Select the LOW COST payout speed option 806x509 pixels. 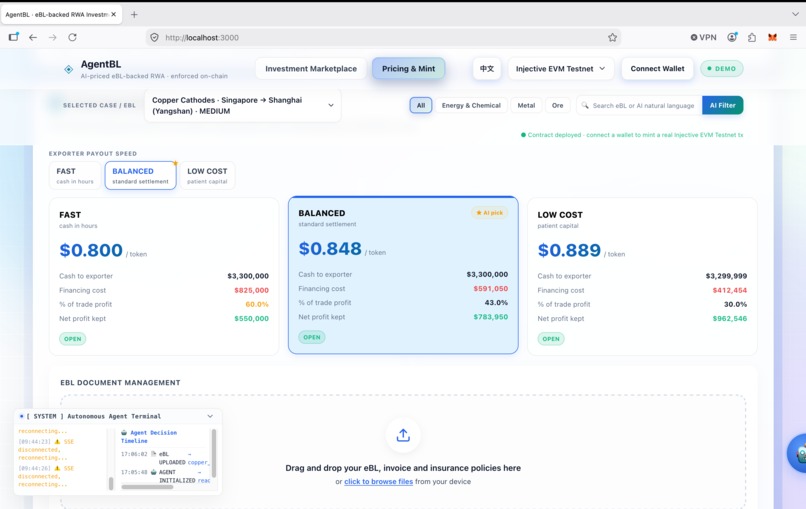[x=207, y=175]
